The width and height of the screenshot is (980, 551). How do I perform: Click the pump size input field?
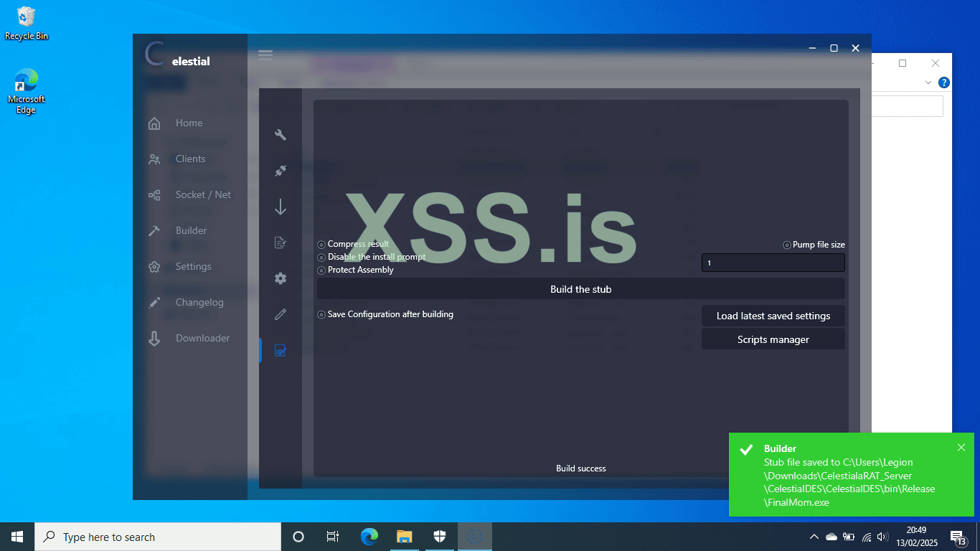coord(773,263)
